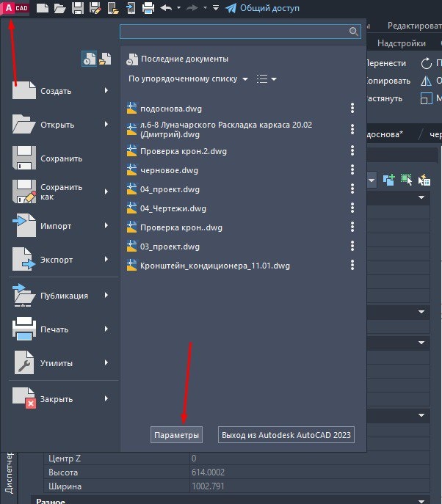Click the scale icon in ribbon

(x=427, y=98)
